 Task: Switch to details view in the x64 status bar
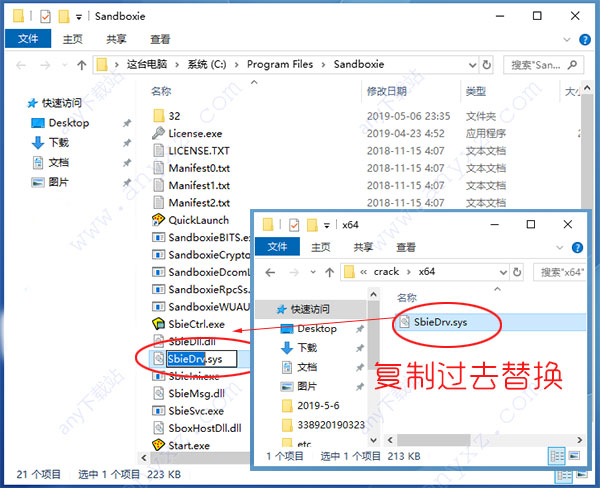coord(557,456)
